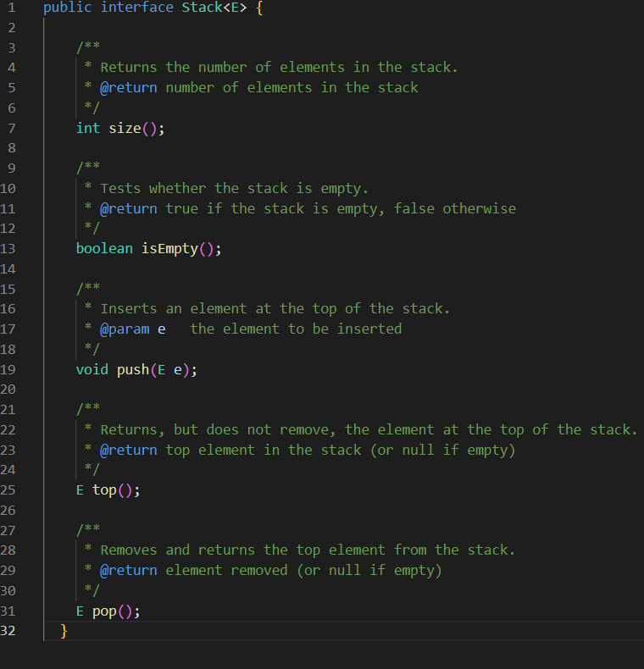Click '(or null if empty)' on line 23
The height and width of the screenshot is (669, 644).
point(442,451)
